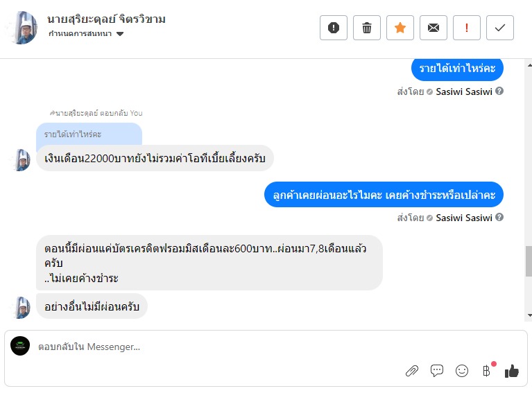The width and height of the screenshot is (532, 393).
Task: Click the spam report circle-exclamation icon
Action: pos(334,28)
